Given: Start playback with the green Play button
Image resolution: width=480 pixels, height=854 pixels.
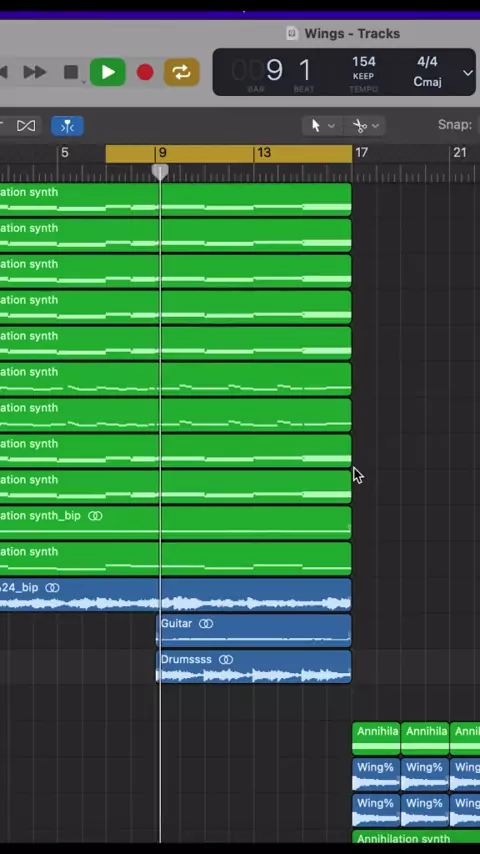Looking at the screenshot, I should [107, 72].
